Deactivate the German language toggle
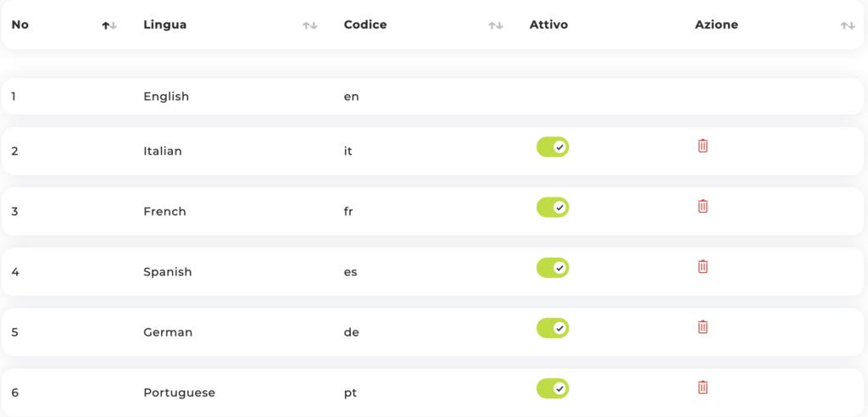 coord(553,328)
